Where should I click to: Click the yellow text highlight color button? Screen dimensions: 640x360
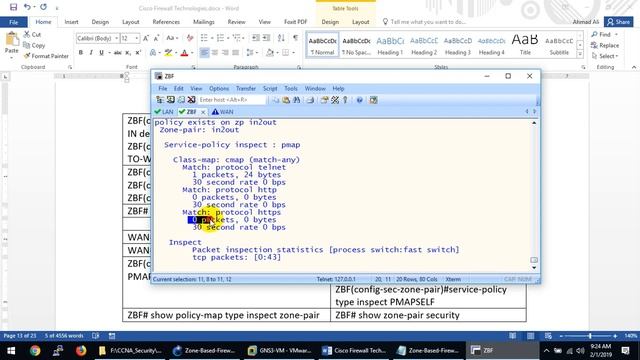168,53
